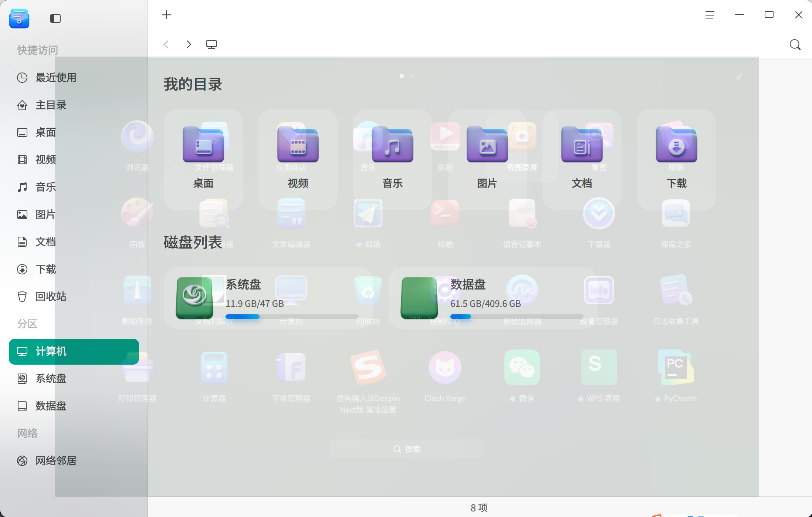Select 计算机 in sidebar
812x517 pixels.
click(74, 351)
